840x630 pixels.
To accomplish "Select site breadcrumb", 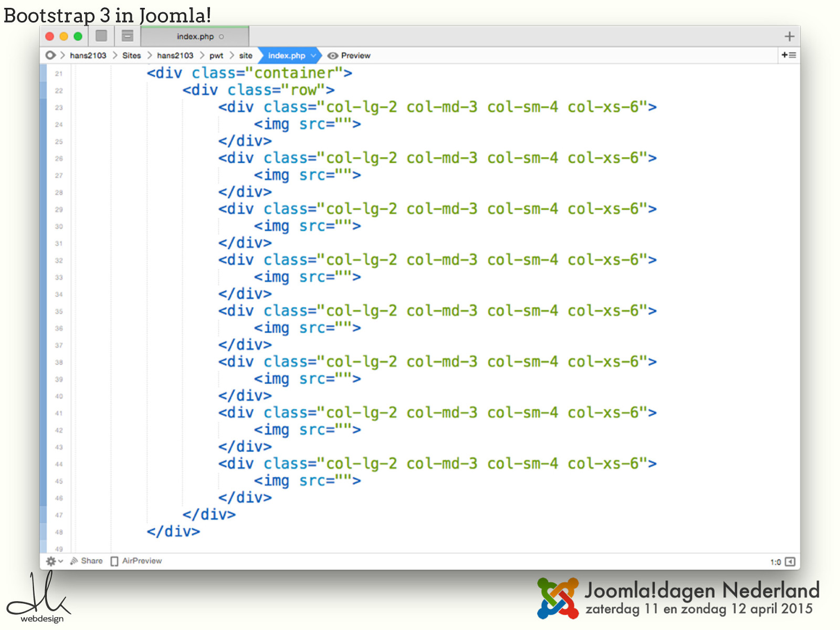I will pos(246,56).
